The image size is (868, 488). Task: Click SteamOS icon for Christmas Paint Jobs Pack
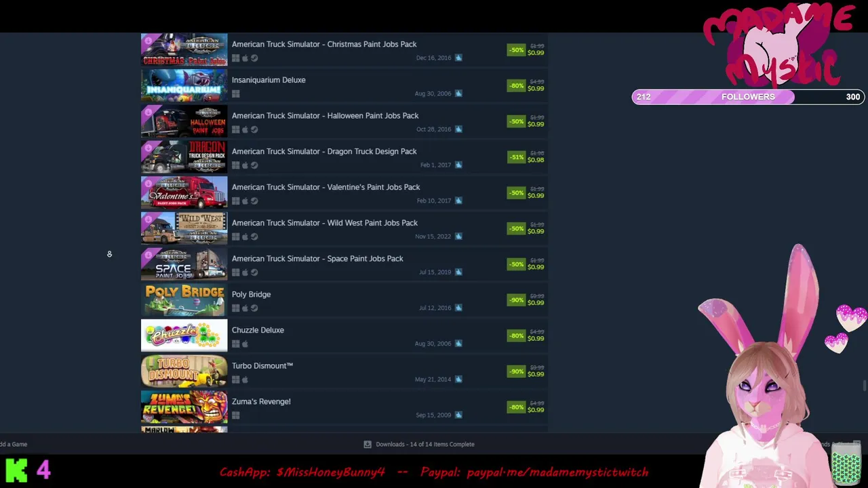254,58
